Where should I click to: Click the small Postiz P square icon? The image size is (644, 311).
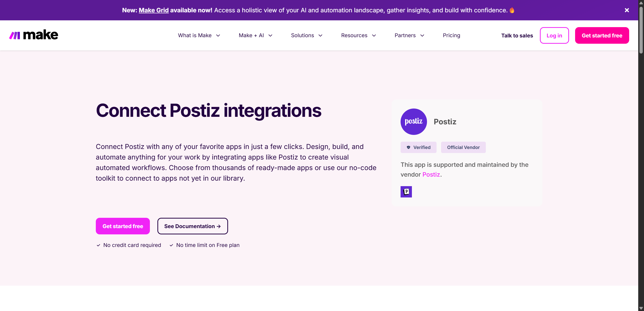[x=406, y=192]
